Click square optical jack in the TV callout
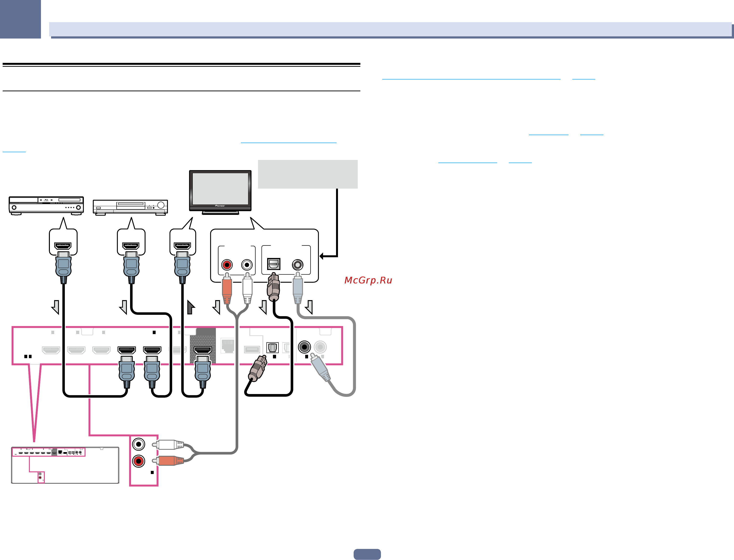 (x=274, y=264)
